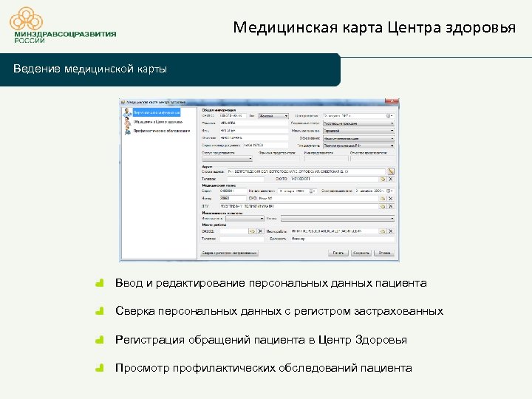This screenshot has height=399, width=532.
Task: Open the social status dropdown
Action: [358, 123]
